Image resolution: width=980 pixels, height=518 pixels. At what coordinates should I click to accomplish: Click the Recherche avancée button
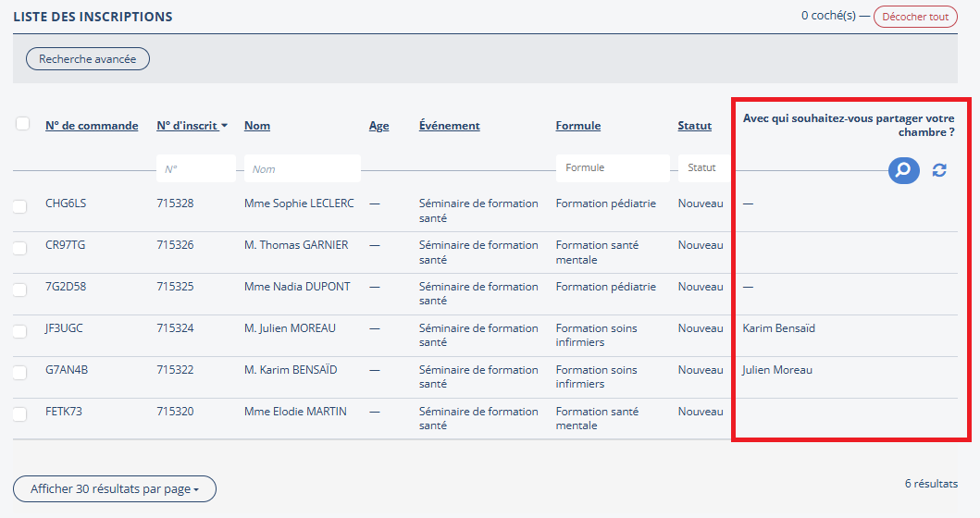(88, 59)
